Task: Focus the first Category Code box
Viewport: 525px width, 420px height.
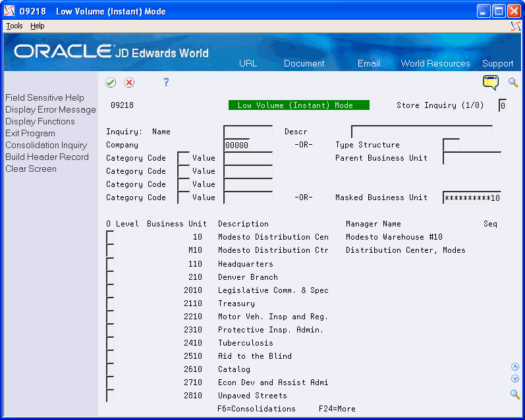Action: [x=184, y=158]
